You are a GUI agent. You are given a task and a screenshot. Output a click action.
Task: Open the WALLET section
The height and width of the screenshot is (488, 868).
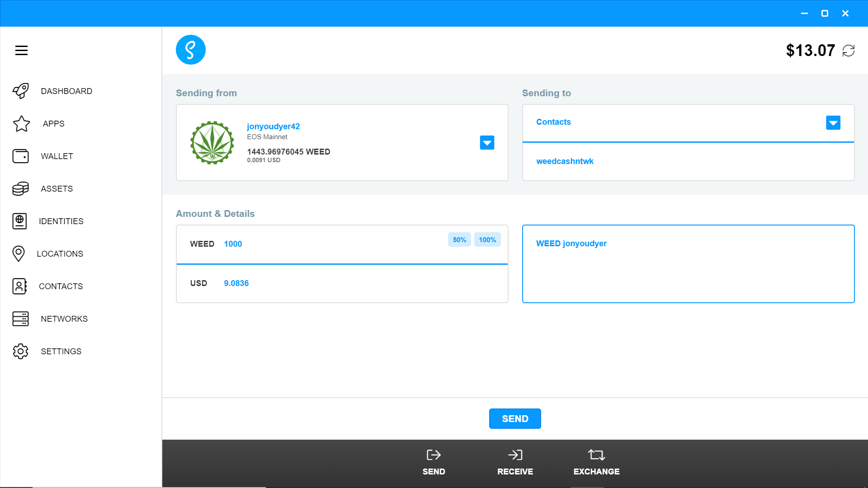coord(57,156)
